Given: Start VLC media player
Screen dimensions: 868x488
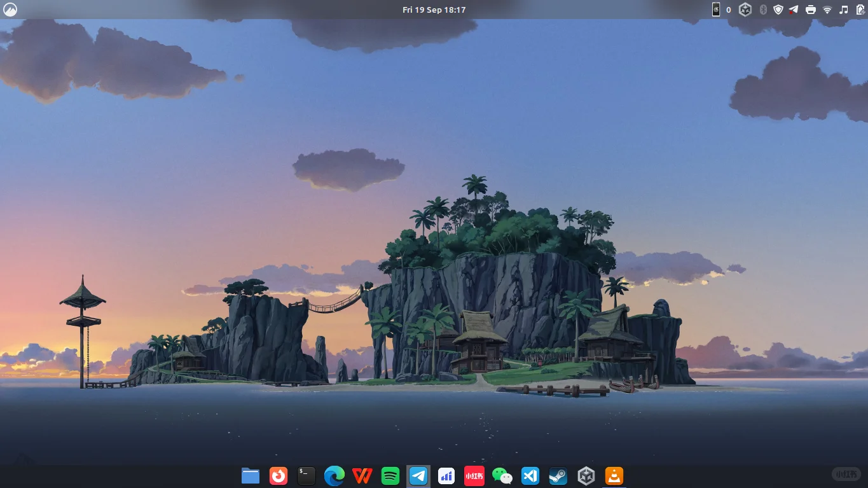Looking at the screenshot, I should 614,475.
